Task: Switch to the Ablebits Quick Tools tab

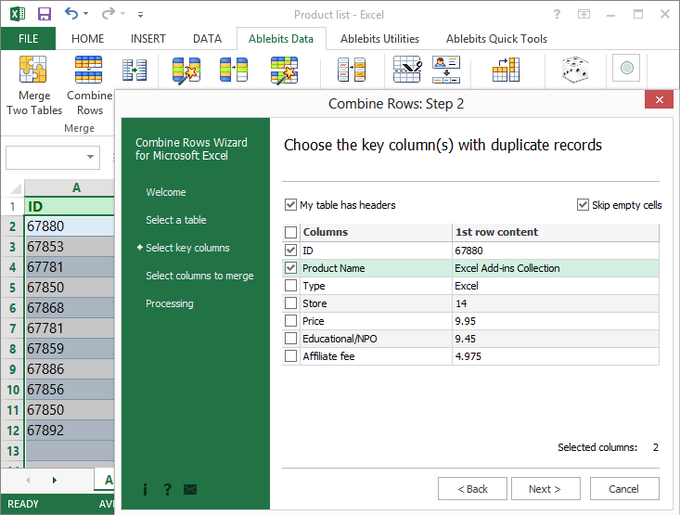Action: point(497,39)
